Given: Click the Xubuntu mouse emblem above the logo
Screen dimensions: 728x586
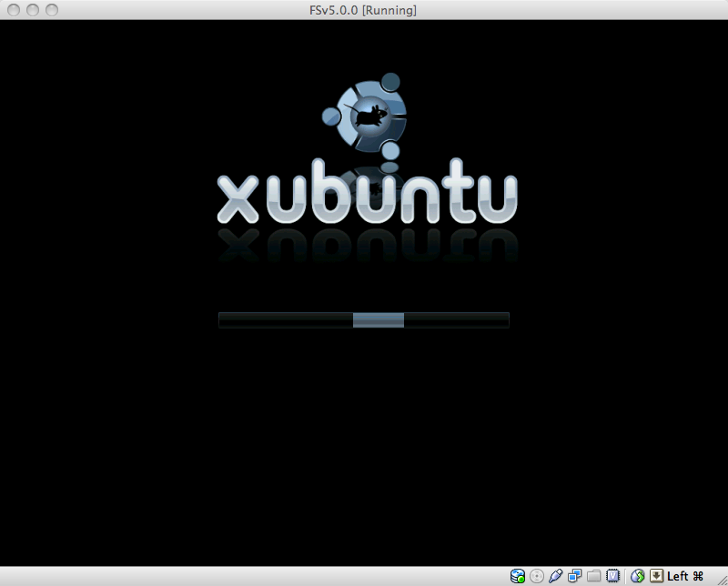Looking at the screenshot, I should [367, 116].
